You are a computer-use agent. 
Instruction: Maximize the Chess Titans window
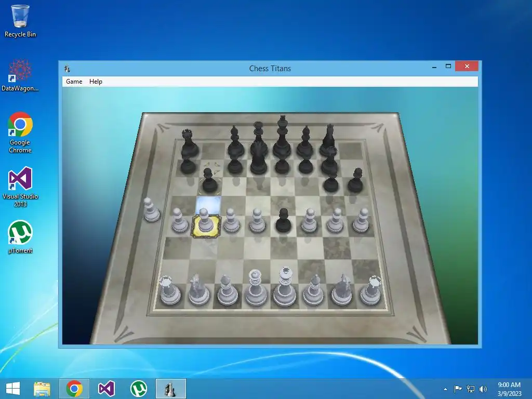coord(448,66)
